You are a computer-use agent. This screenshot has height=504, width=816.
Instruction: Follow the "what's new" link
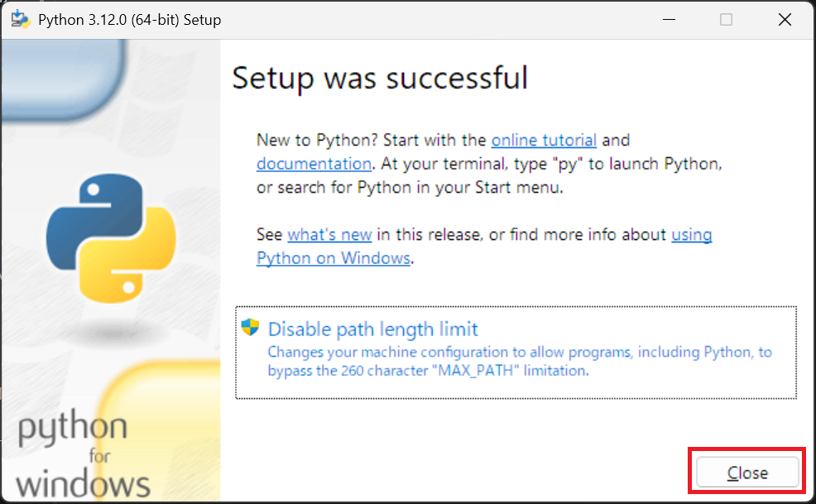pos(330,234)
